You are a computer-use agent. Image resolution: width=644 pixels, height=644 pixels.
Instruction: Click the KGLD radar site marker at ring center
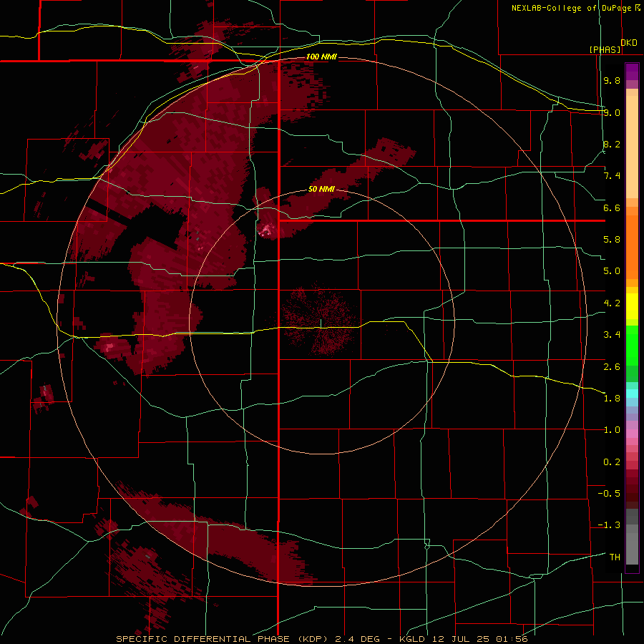click(x=321, y=323)
